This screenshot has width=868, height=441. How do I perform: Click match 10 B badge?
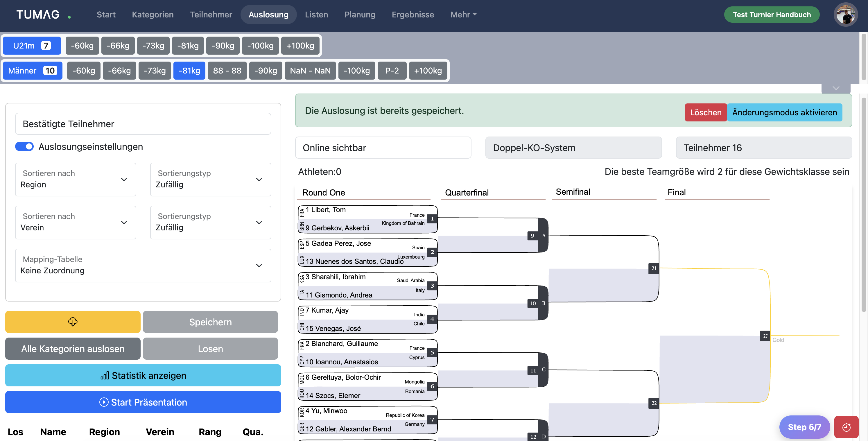coord(538,303)
